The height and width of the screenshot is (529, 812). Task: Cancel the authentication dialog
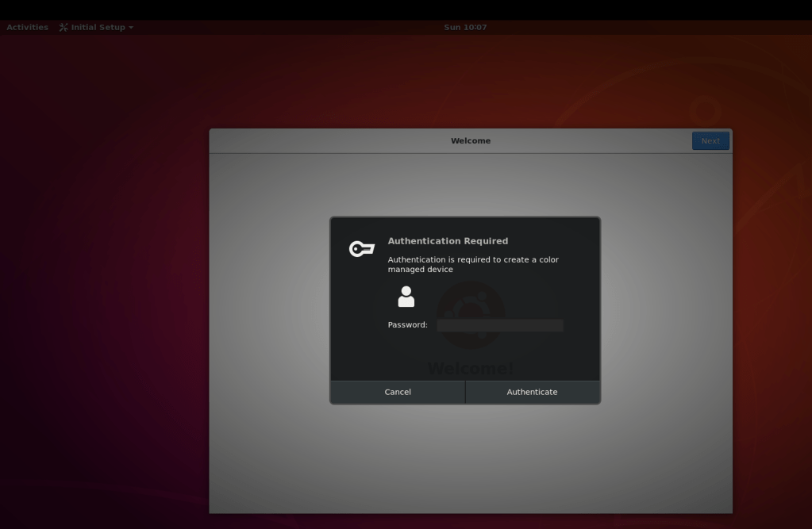click(x=398, y=392)
